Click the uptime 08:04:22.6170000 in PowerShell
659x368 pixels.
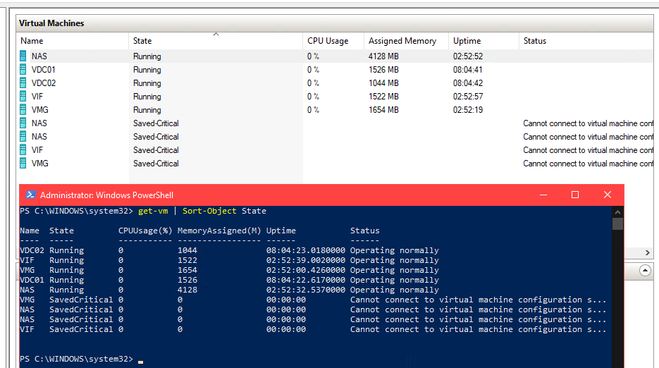(x=306, y=280)
